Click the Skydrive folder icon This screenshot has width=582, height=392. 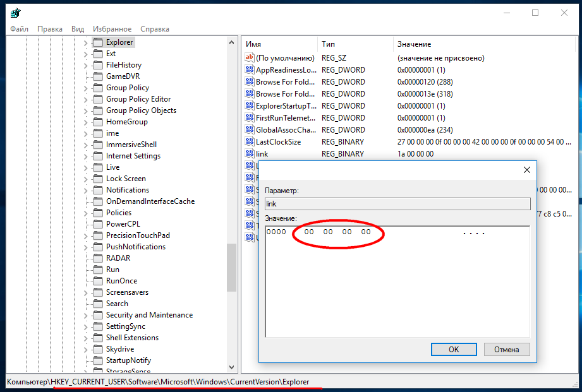click(x=98, y=349)
